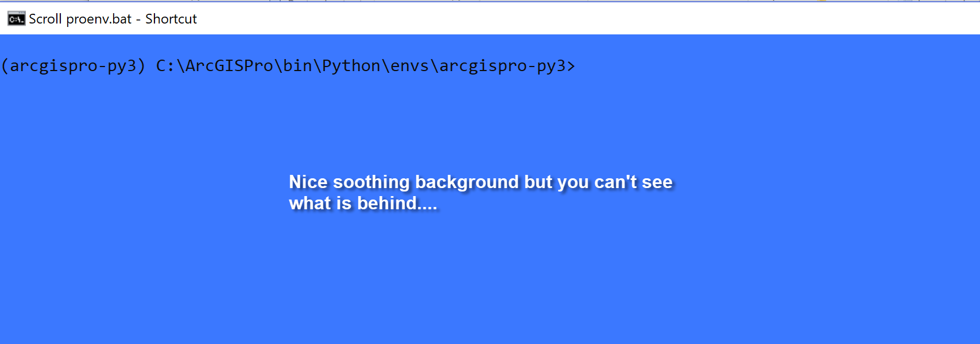Viewport: 980px width, 344px height.
Task: Click the "envs" segment of the path
Action: click(409, 67)
